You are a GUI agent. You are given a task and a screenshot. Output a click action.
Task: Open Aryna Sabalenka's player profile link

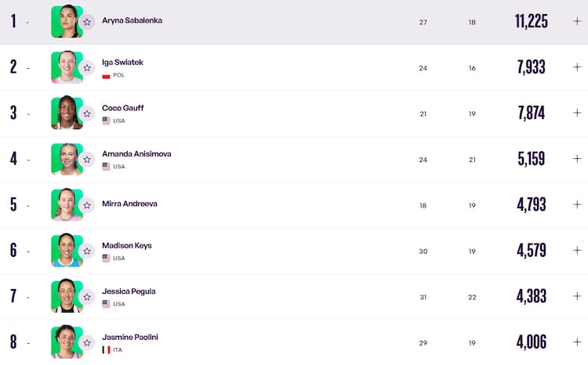(132, 20)
